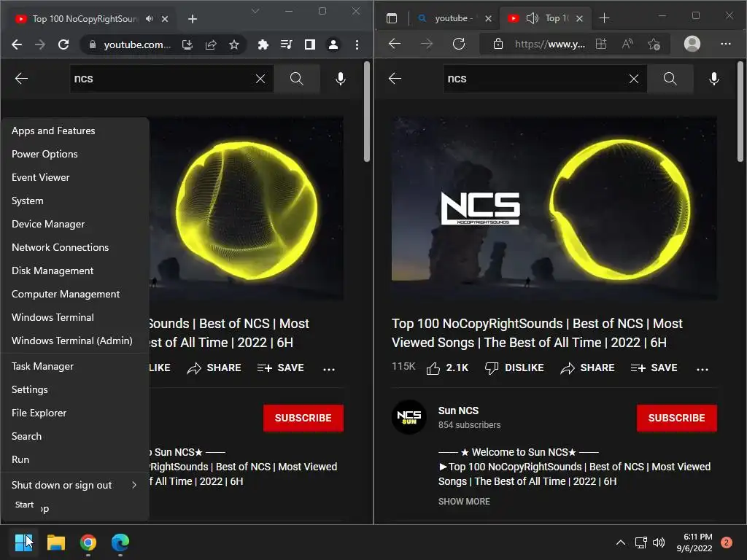Reload the page in Chrome

coord(63,44)
